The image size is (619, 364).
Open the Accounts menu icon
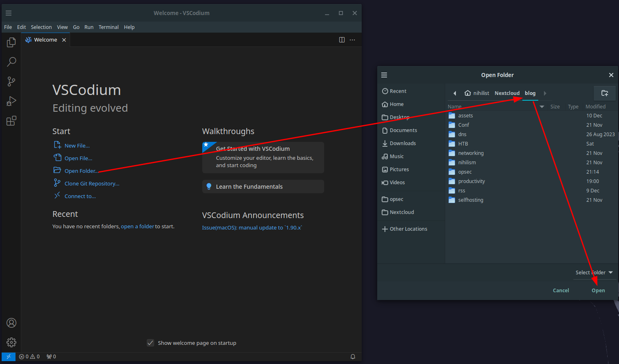11,323
